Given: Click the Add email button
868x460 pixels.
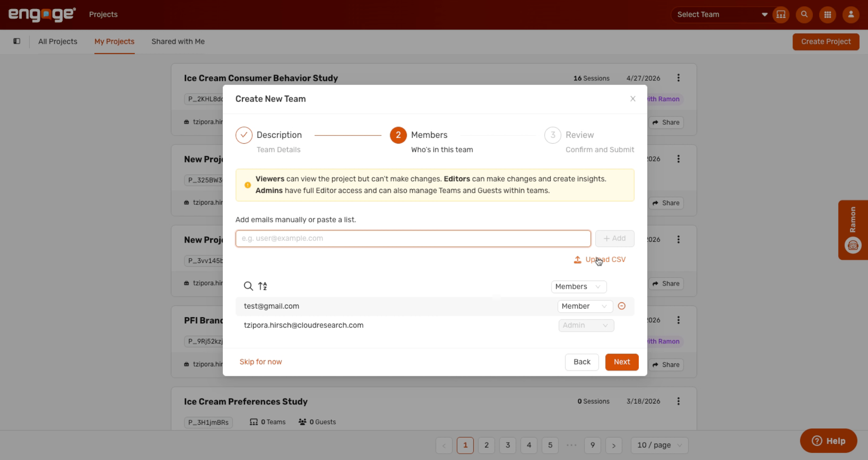Looking at the screenshot, I should [x=614, y=238].
